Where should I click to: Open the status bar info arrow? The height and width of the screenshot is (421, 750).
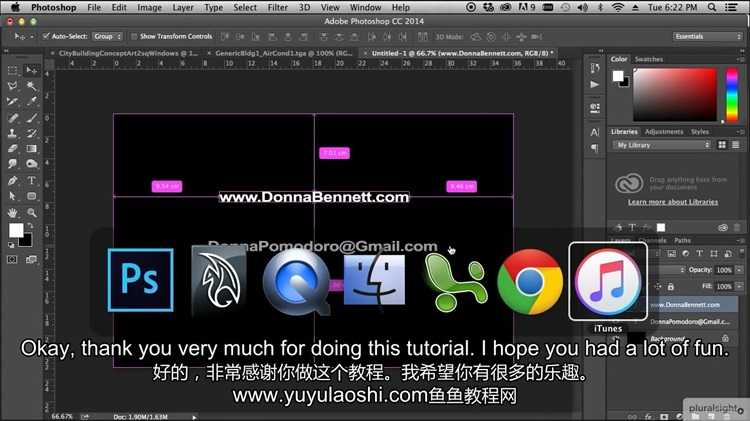[194, 417]
